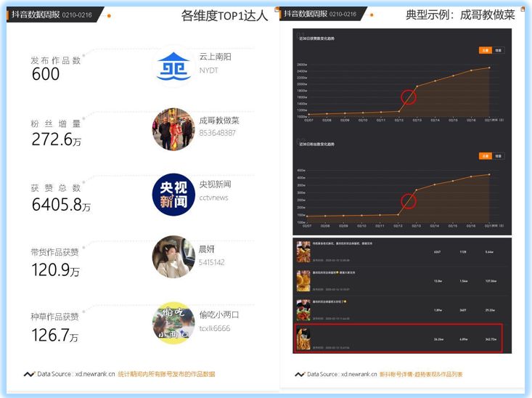Click the account ID 5415142
Viewport: 532px width, 398px height.
coord(212,262)
